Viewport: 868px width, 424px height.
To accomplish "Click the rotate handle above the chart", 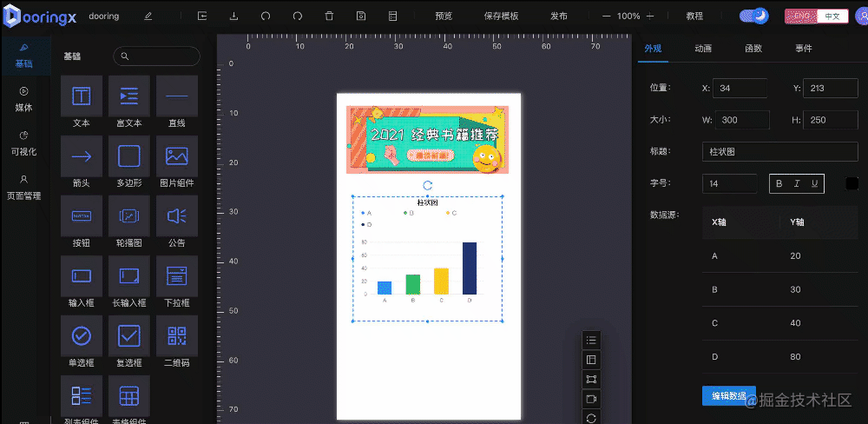I will click(x=427, y=185).
